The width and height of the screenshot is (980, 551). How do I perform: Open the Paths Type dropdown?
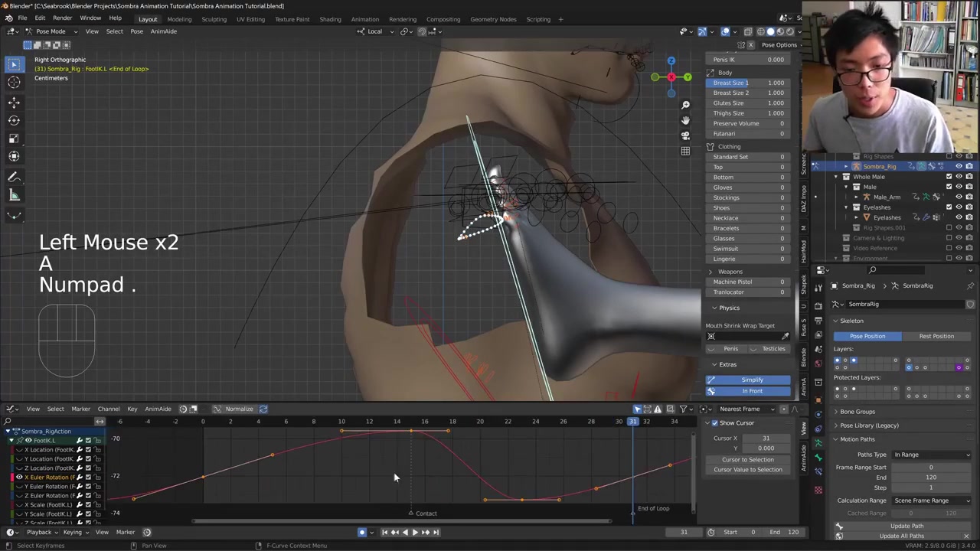931,455
